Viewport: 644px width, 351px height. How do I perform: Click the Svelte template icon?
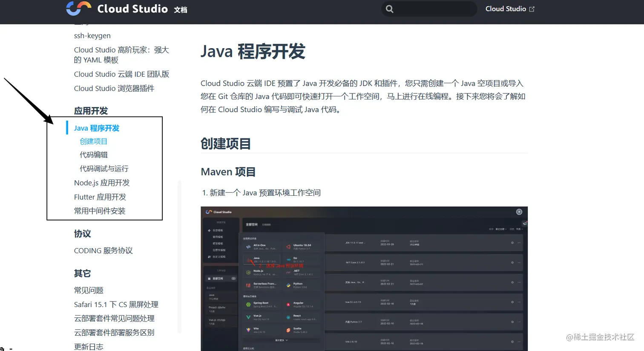pos(288,330)
